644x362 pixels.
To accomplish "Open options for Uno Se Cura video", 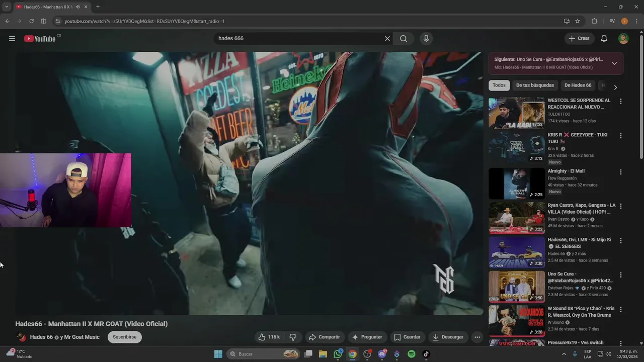I will (621, 275).
